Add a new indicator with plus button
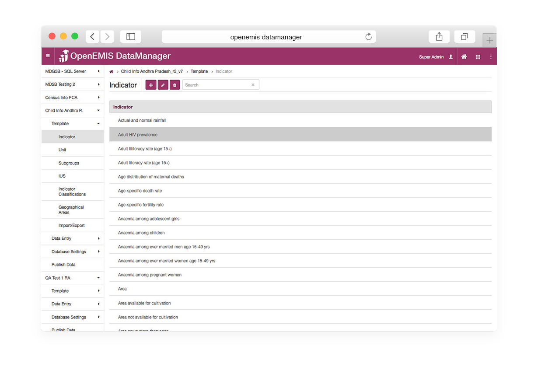Image resolution: width=538 pixels, height=392 pixels. coord(151,85)
